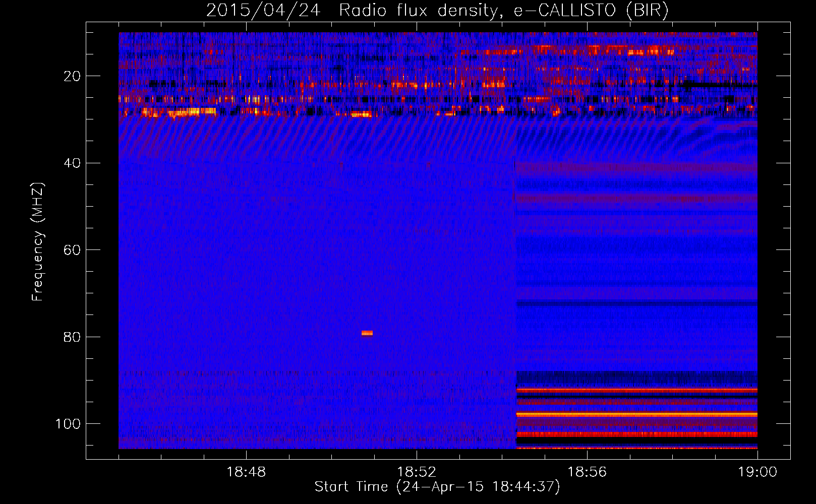Click the 19:00 time tick label

(757, 472)
